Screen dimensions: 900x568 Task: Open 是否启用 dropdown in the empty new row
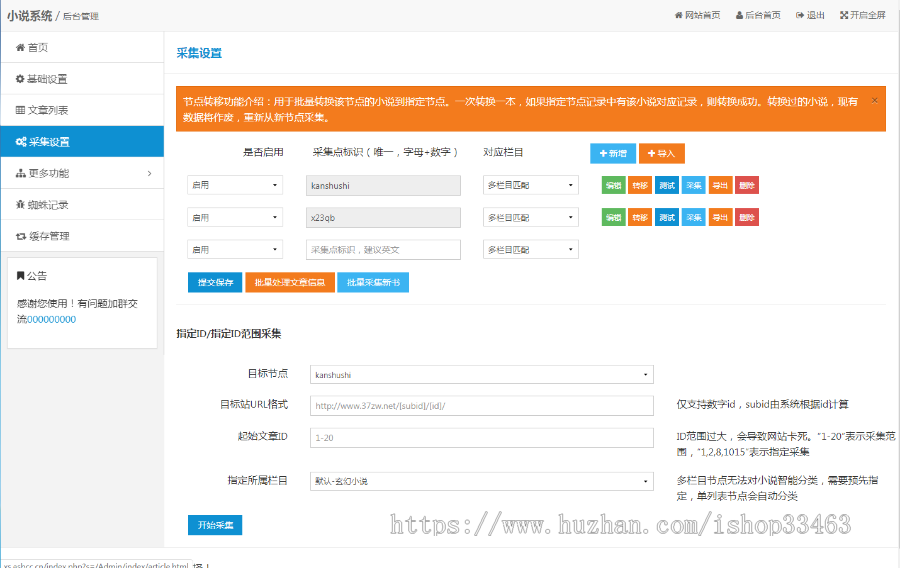pos(235,250)
